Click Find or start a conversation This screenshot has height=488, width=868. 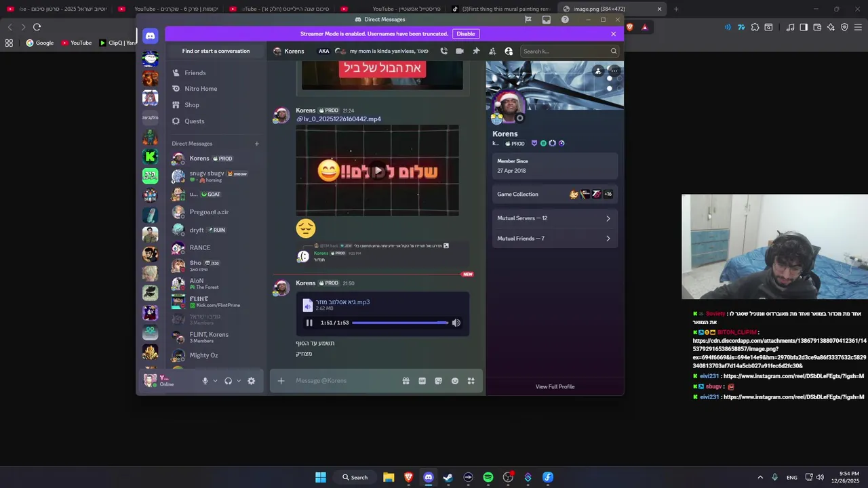point(216,51)
